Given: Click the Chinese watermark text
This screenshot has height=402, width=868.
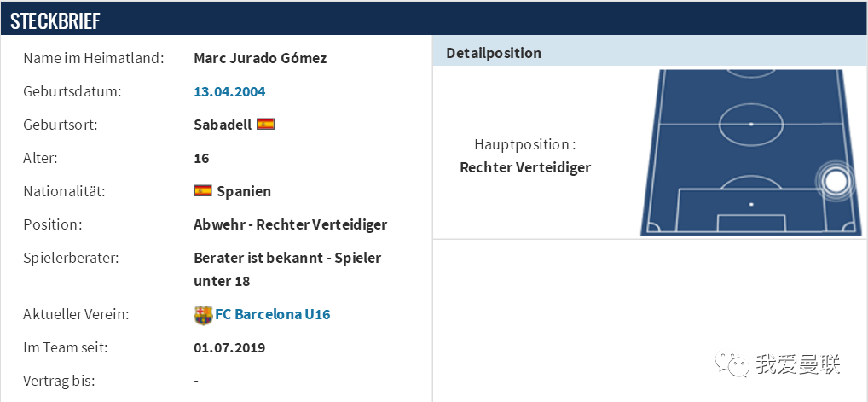Looking at the screenshot, I should pyautogui.click(x=798, y=364).
